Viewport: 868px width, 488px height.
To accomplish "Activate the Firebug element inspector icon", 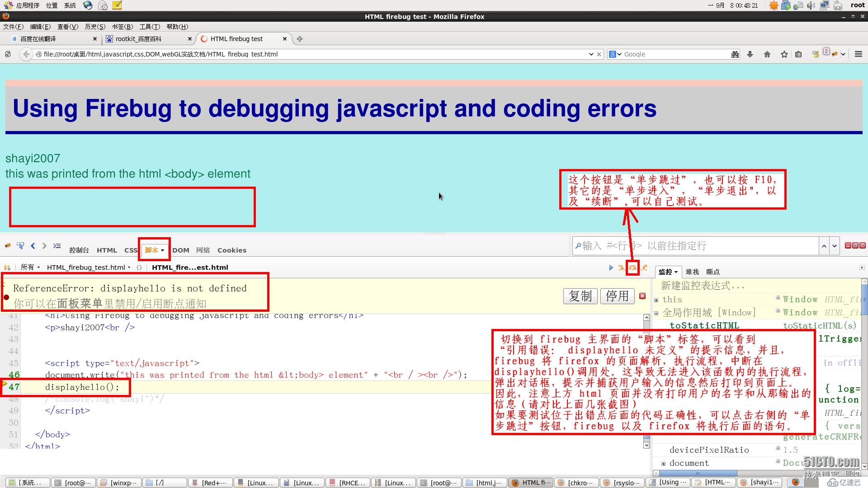I will click(20, 246).
